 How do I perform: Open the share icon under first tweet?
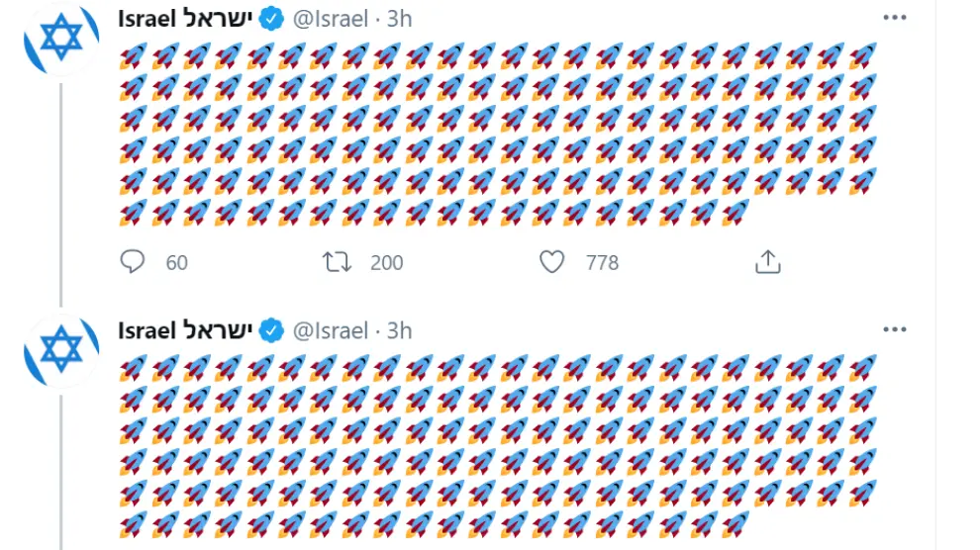(x=768, y=262)
